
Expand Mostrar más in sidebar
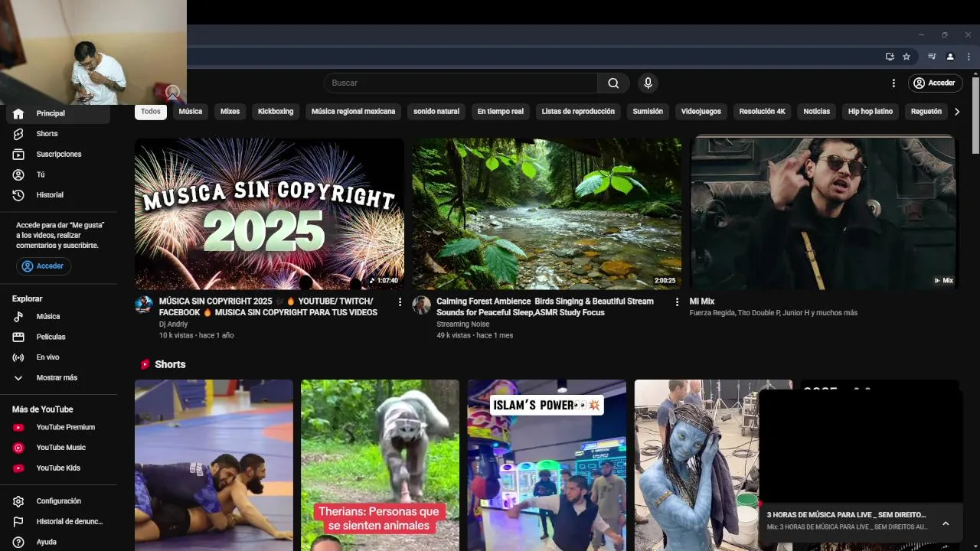(58, 378)
